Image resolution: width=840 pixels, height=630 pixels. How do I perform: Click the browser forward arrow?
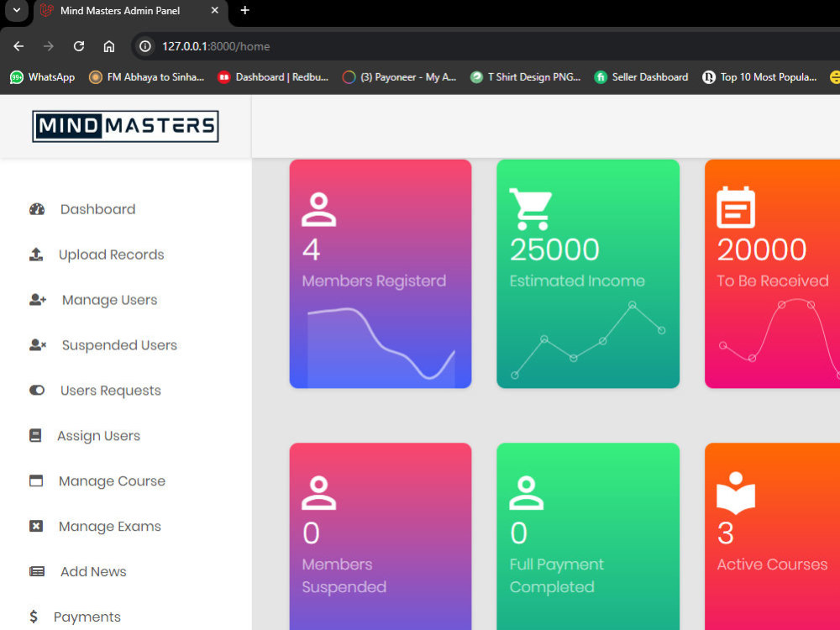[49, 46]
